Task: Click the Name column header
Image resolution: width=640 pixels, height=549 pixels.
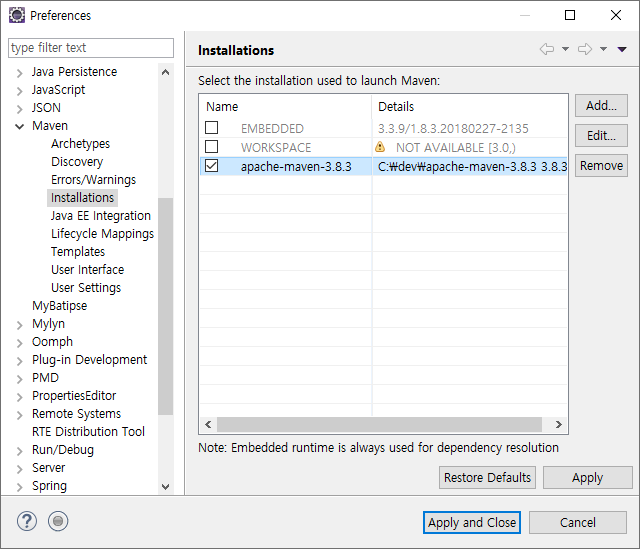Action: [286, 107]
